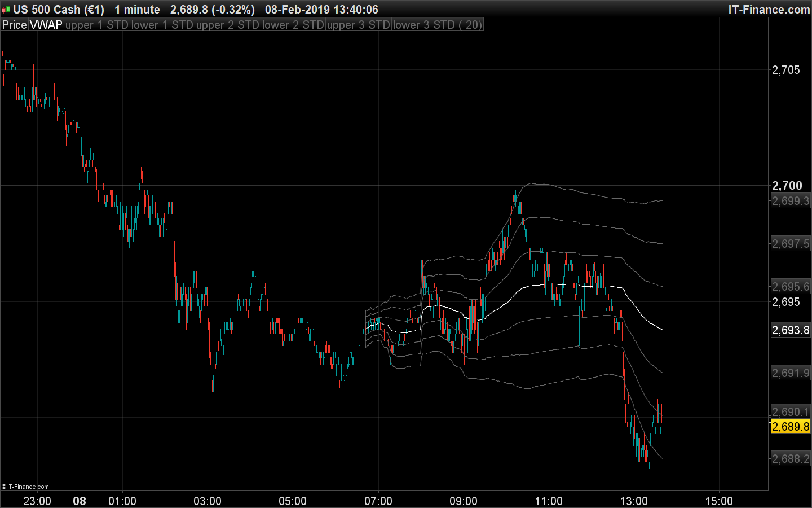The image size is (812, 508).
Task: Toggle the upper 1 STD legend item
Action: point(97,25)
